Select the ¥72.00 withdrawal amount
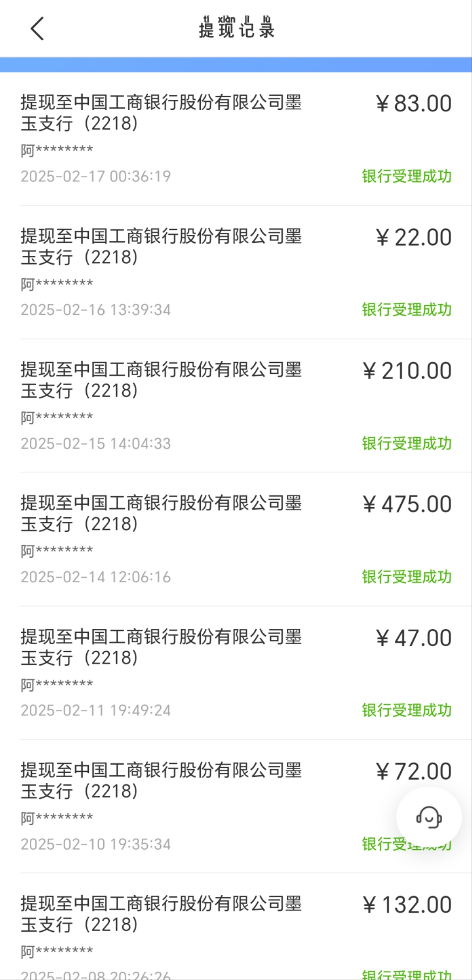The height and width of the screenshot is (980, 472). [x=413, y=771]
